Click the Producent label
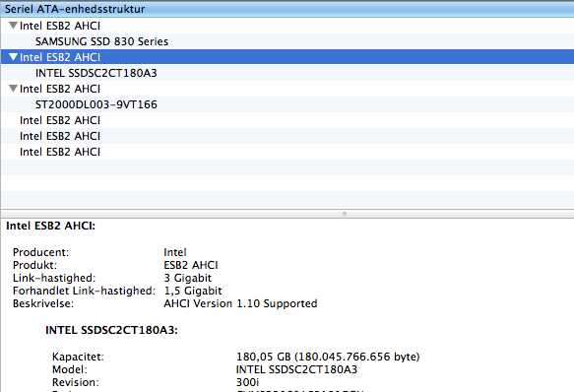 [40, 252]
